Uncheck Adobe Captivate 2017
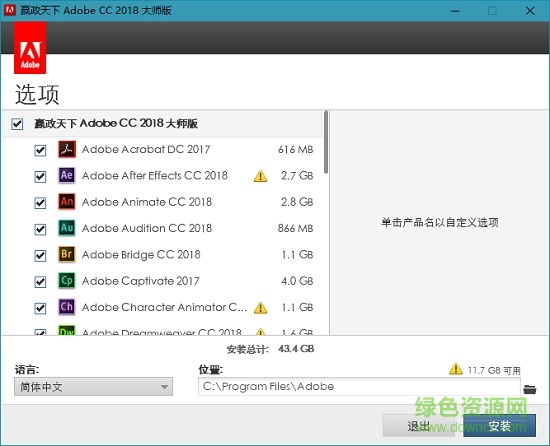This screenshot has width=550, height=446. (x=40, y=282)
